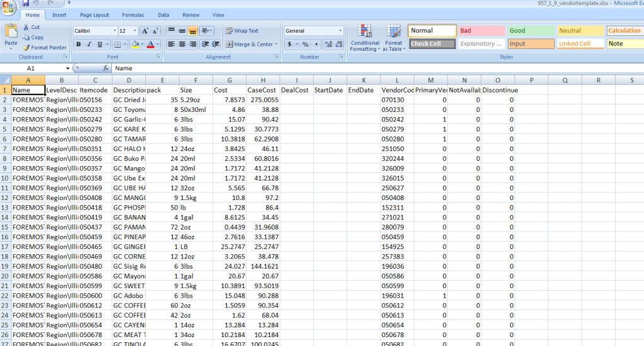Viewport: 644px width, 346px height.
Task: Increase cell indent
Action: point(215,45)
